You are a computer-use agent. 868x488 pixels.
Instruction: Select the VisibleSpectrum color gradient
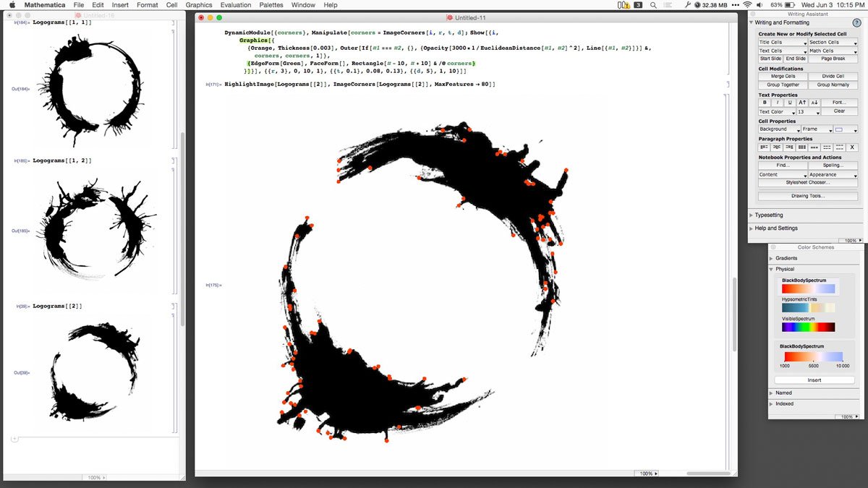pos(808,327)
